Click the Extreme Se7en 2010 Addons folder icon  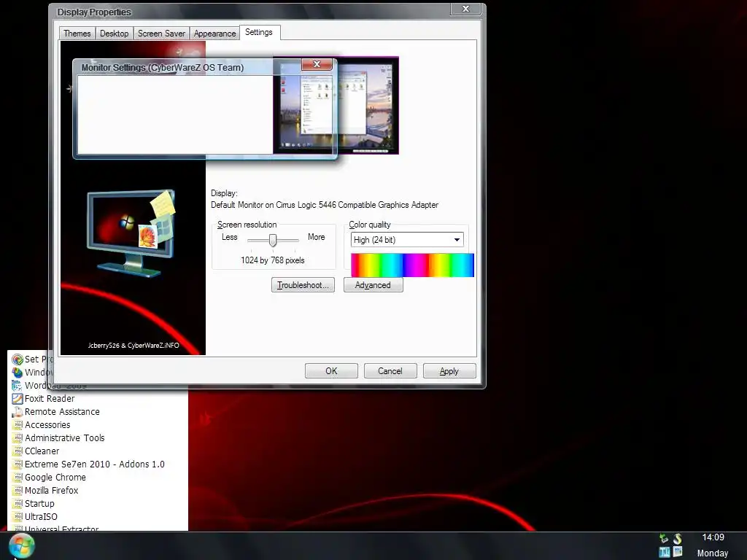click(18, 464)
